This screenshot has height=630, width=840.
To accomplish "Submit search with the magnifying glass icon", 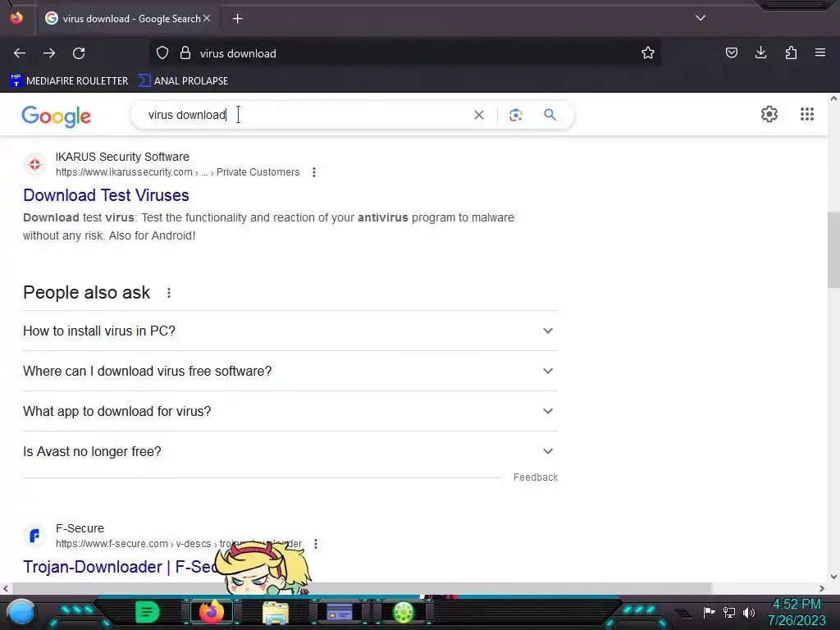I will (550, 115).
